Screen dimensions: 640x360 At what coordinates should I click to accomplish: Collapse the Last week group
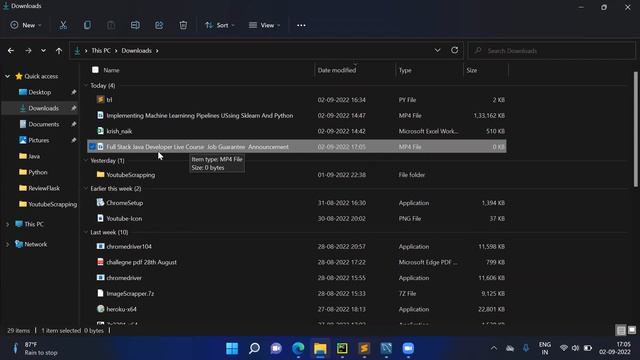click(x=86, y=232)
